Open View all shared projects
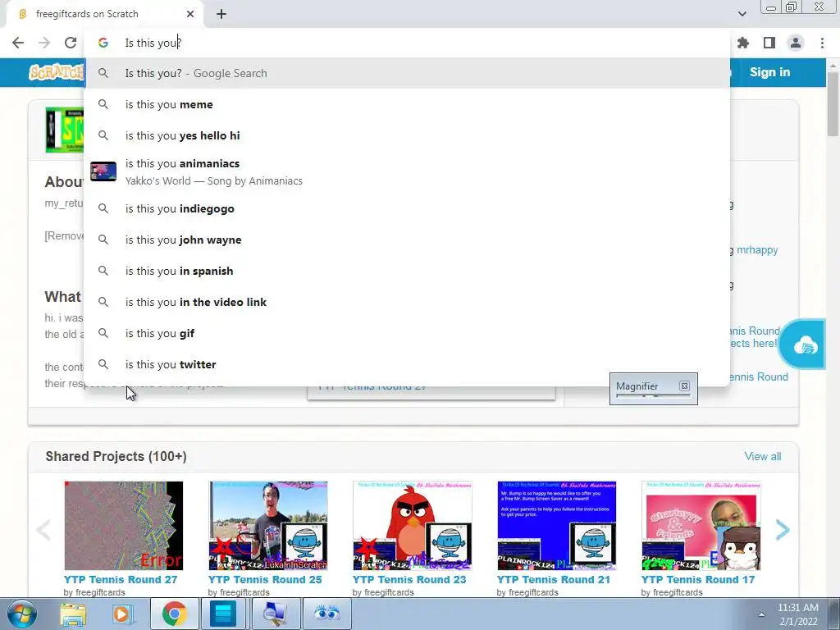Viewport: 840px width, 630px height. point(762,456)
